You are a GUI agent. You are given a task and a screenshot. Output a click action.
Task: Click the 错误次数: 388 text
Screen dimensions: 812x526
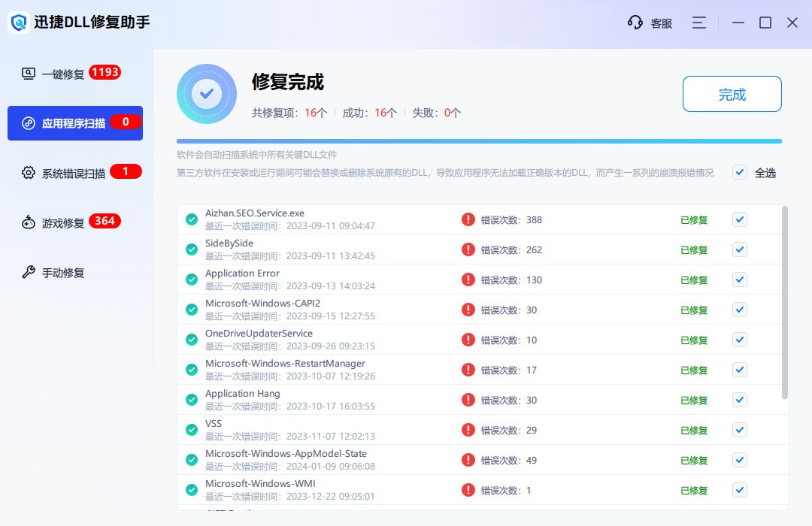point(511,220)
